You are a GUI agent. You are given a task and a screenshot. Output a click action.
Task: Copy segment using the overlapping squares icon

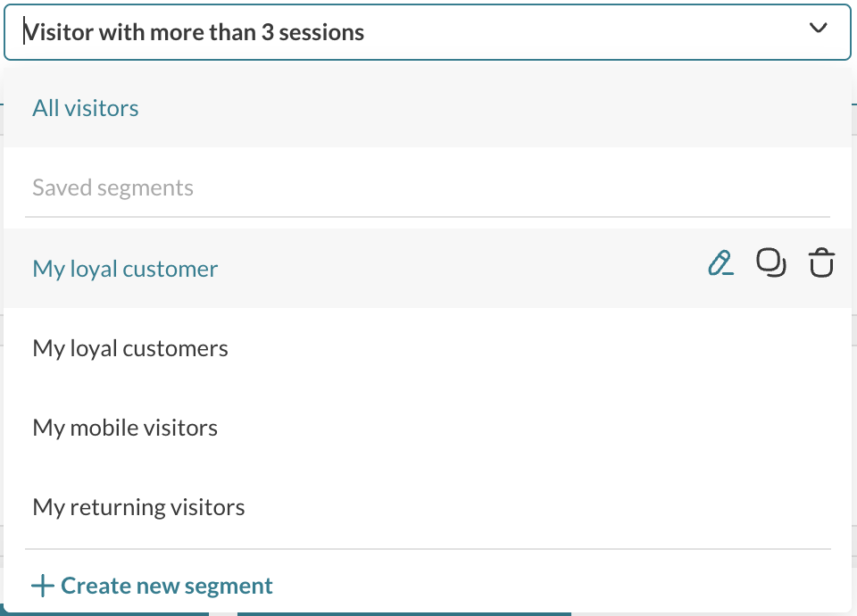click(771, 262)
